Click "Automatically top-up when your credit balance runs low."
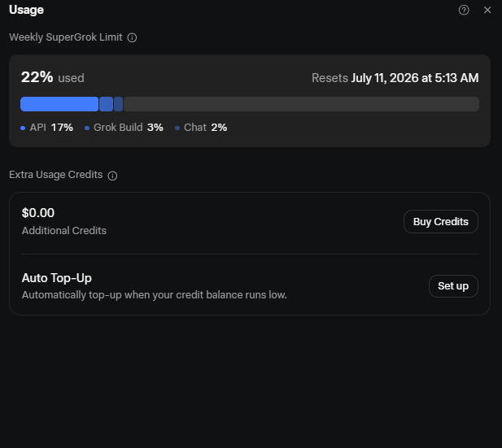 point(155,295)
